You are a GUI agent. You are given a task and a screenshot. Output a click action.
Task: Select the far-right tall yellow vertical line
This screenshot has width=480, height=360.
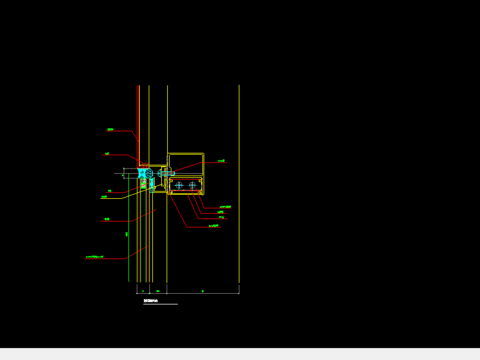coord(239,184)
